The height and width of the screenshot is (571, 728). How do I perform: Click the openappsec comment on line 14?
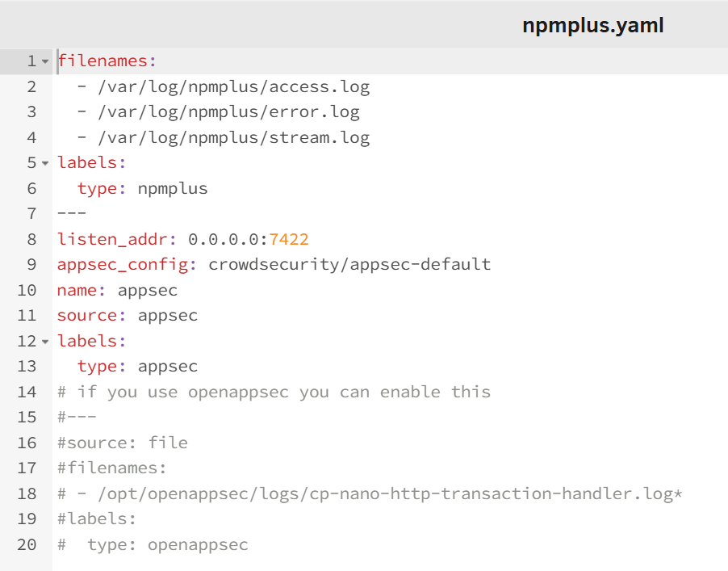[x=274, y=393]
